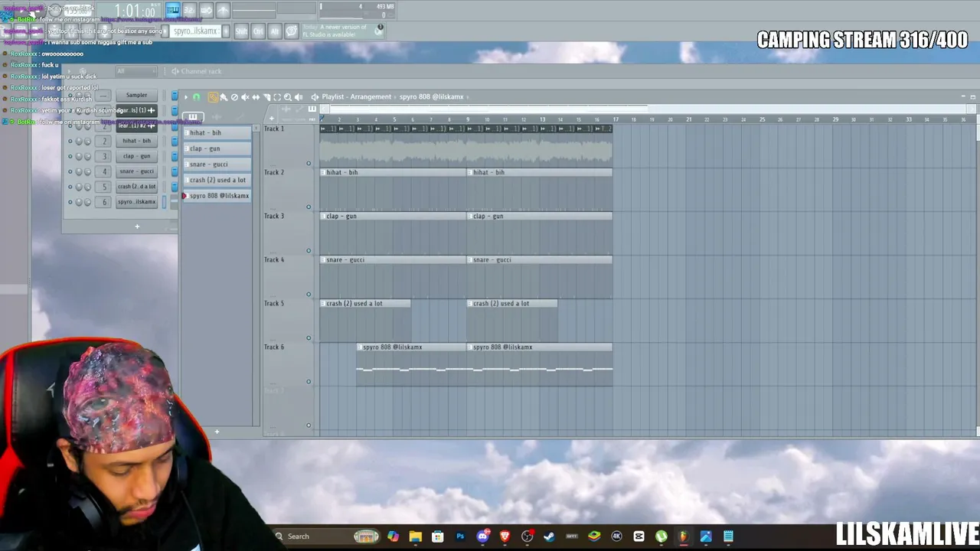Toggle Track 3 mute dot in Playlist

coord(309,250)
